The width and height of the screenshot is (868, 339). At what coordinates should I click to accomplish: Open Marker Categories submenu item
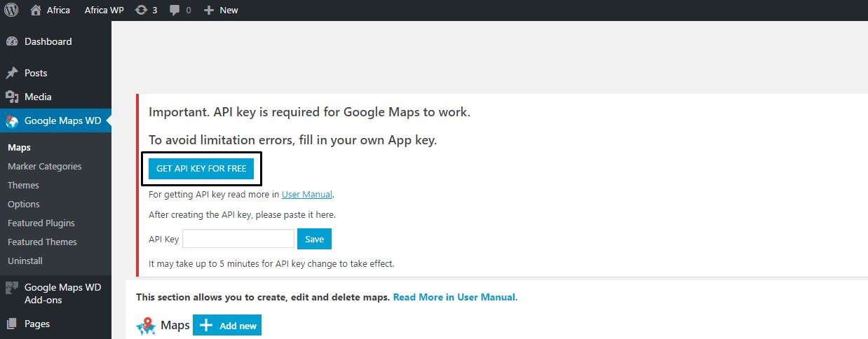point(44,166)
